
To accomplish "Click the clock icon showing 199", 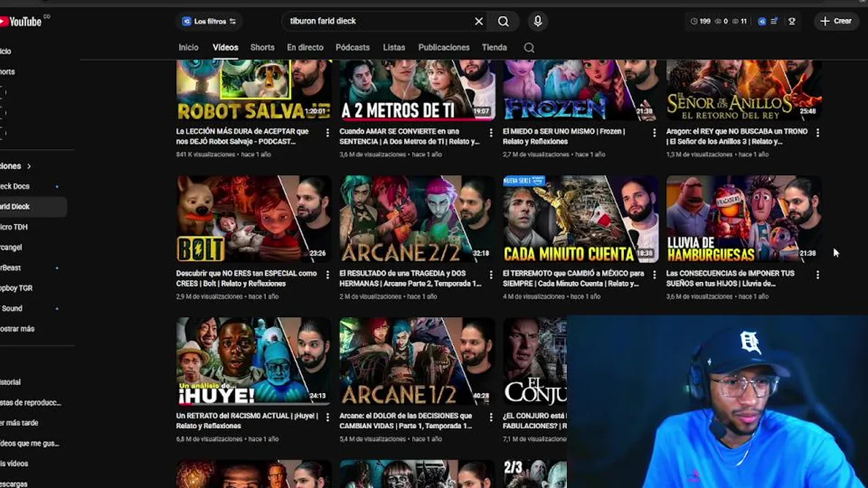I will tap(694, 21).
